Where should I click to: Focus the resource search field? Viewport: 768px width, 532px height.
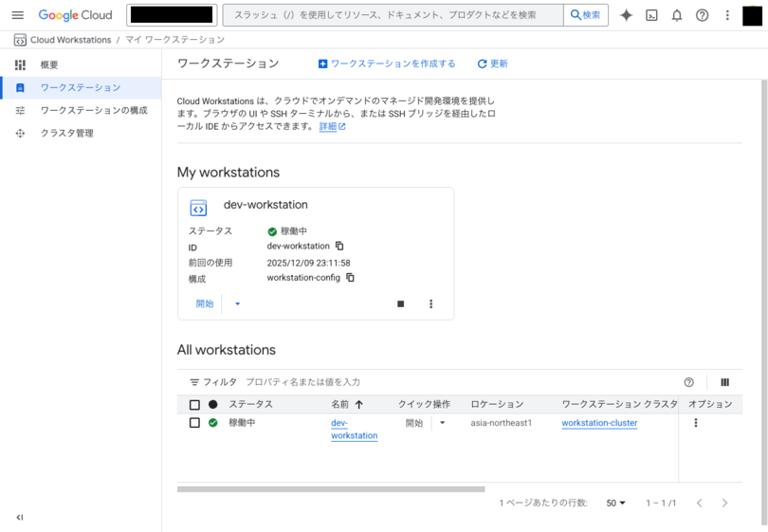[393, 15]
